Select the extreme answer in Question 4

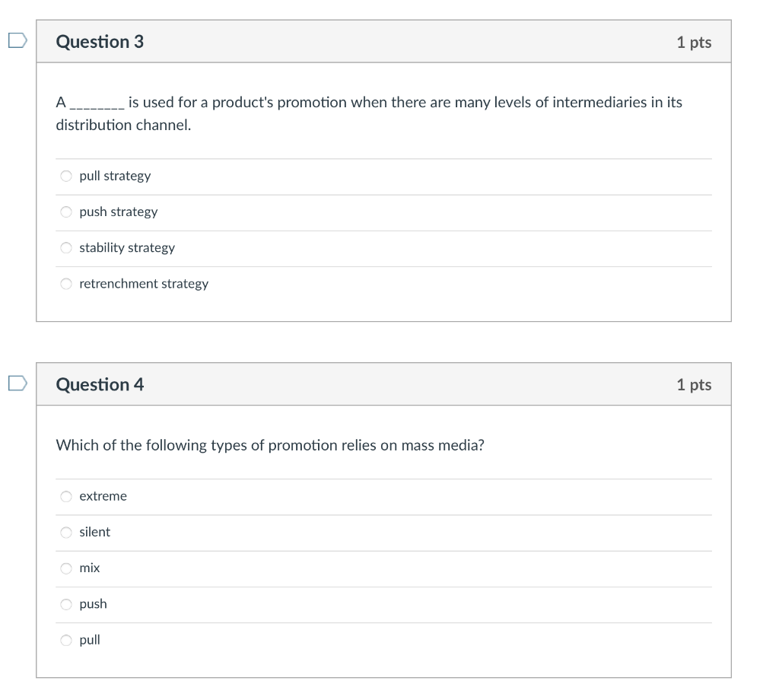click(66, 496)
